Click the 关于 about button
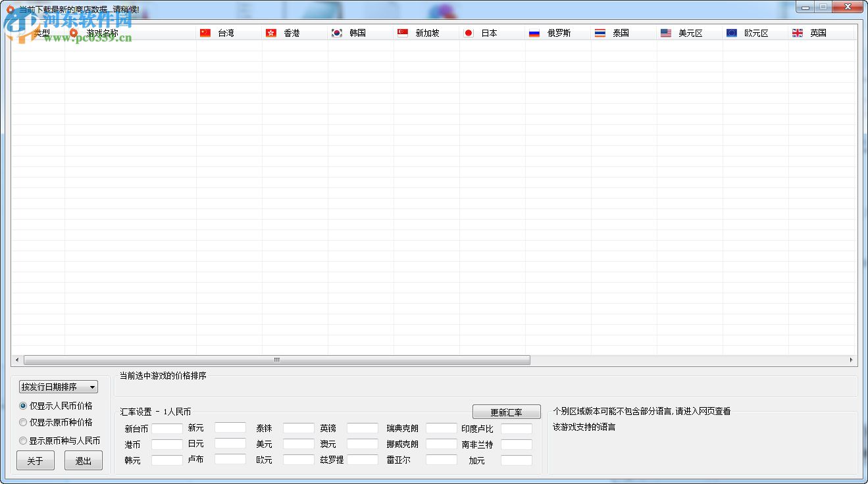 tap(35, 460)
